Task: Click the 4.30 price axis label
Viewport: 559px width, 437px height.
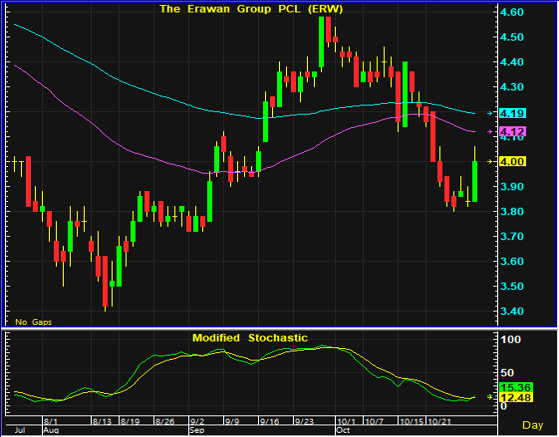Action: pyautogui.click(x=512, y=87)
